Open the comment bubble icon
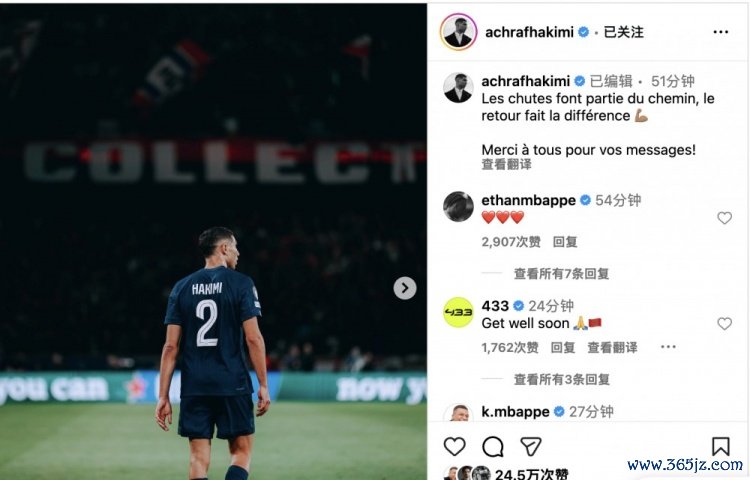This screenshot has height=480, width=750. [x=493, y=447]
